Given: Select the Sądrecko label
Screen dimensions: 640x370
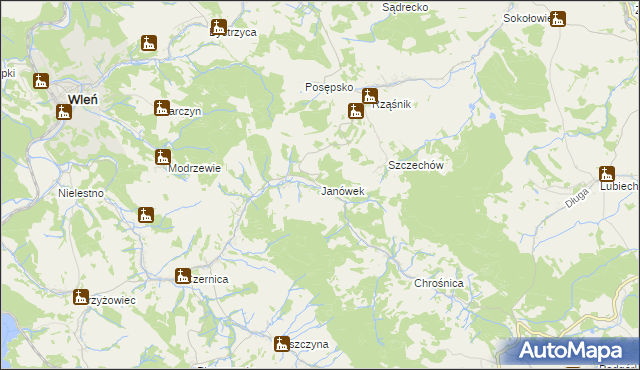Looking at the screenshot, I should (405, 7).
